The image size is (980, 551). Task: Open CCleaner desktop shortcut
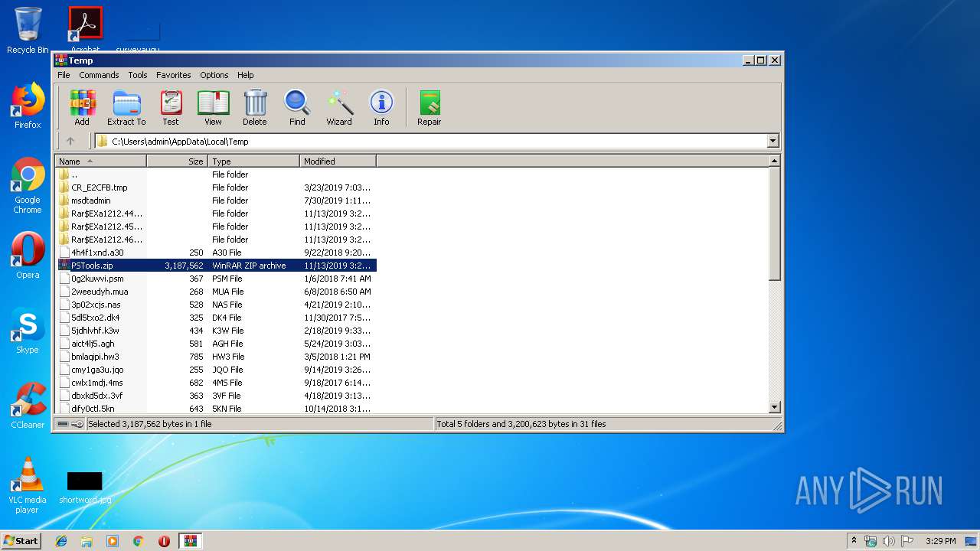(28, 406)
